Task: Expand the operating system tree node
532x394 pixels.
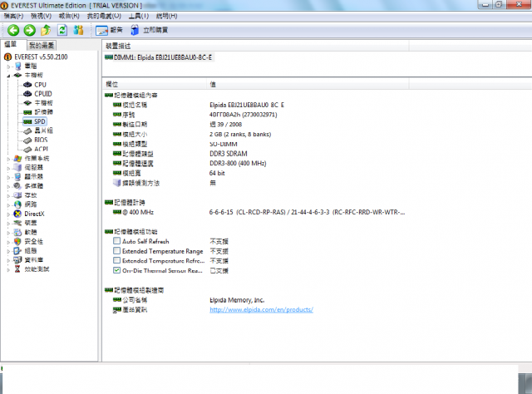Action: [8, 159]
